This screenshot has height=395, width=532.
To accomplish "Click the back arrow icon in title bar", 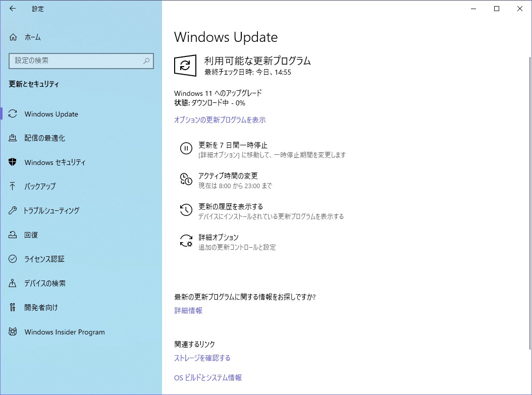I will click(x=13, y=9).
